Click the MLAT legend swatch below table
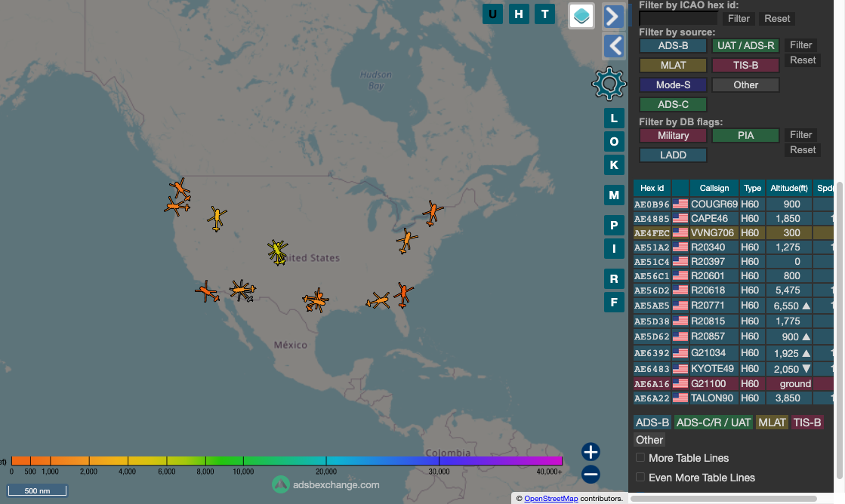The width and height of the screenshot is (845, 504). tap(772, 423)
